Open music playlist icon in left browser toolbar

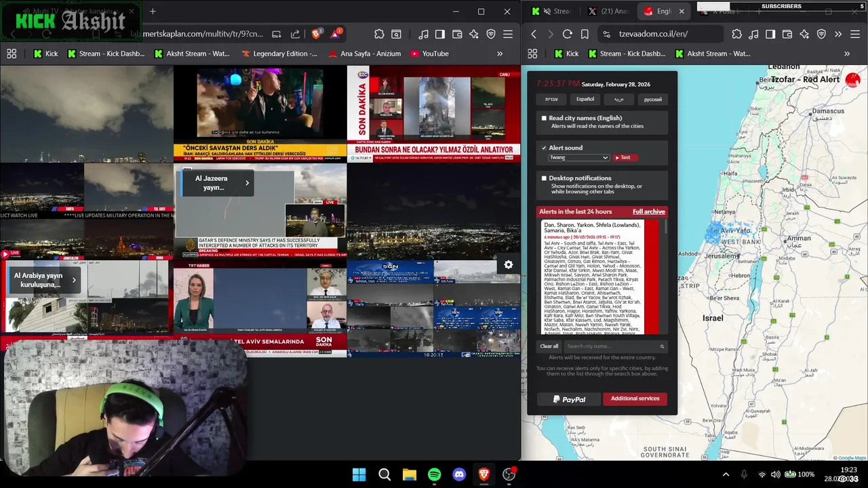click(x=423, y=34)
